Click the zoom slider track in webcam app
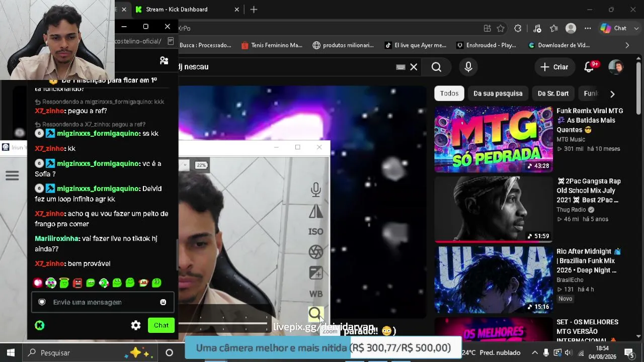 tap(223, 323)
